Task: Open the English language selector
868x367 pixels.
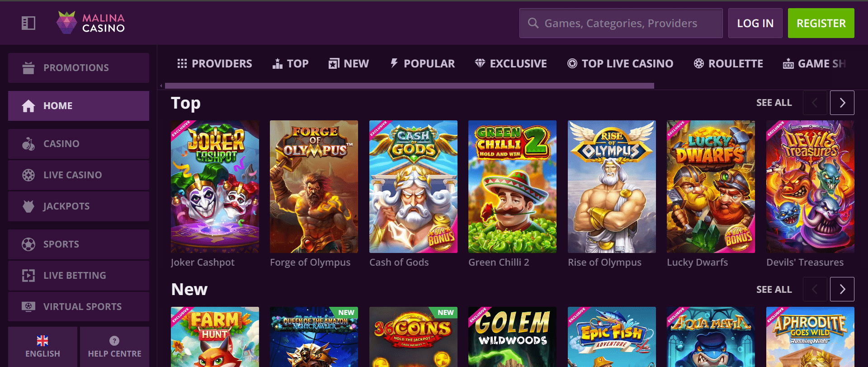Action: pyautogui.click(x=42, y=347)
